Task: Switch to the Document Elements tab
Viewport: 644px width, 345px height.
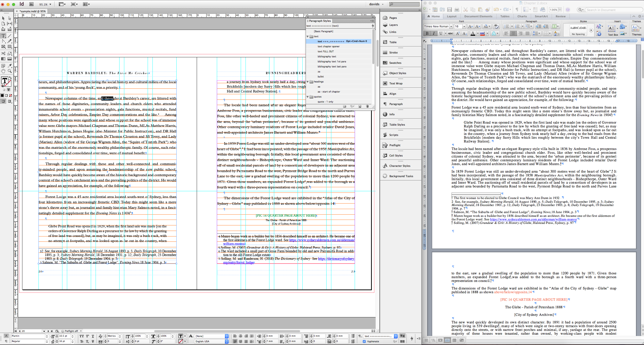Action: (x=478, y=16)
